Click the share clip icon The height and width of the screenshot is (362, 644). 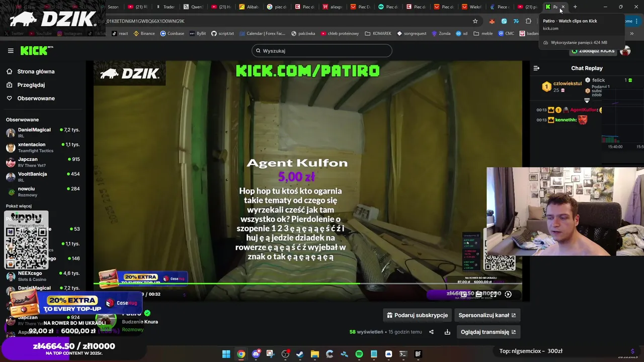pos(431,332)
